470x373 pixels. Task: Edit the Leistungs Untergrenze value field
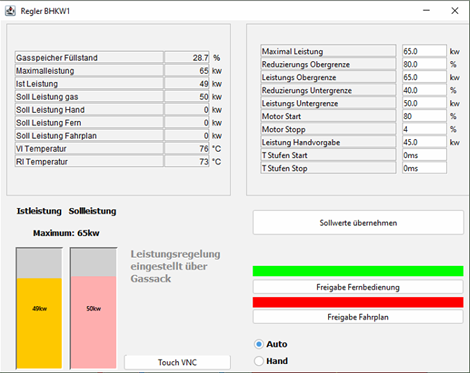(x=424, y=103)
